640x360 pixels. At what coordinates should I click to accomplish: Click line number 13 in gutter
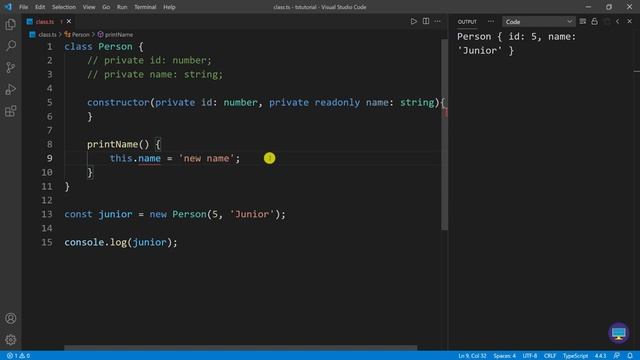47,214
